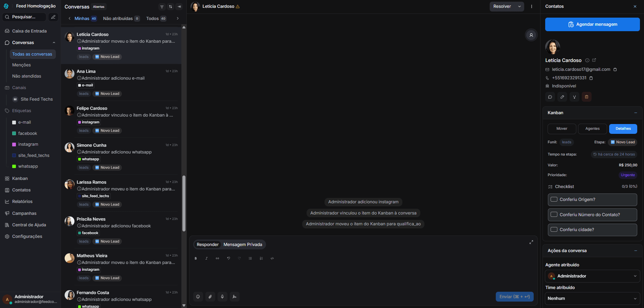Open conversation filter icon
This screenshot has width=644, height=308.
click(162, 7)
